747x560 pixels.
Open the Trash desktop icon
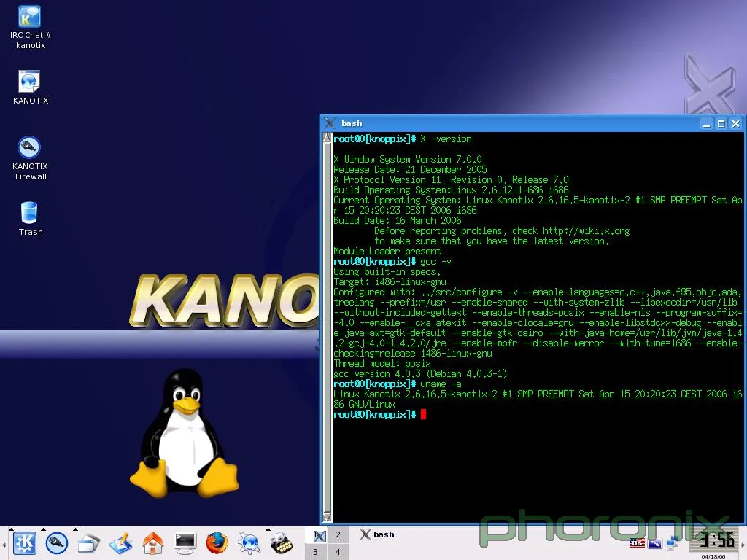click(x=29, y=219)
